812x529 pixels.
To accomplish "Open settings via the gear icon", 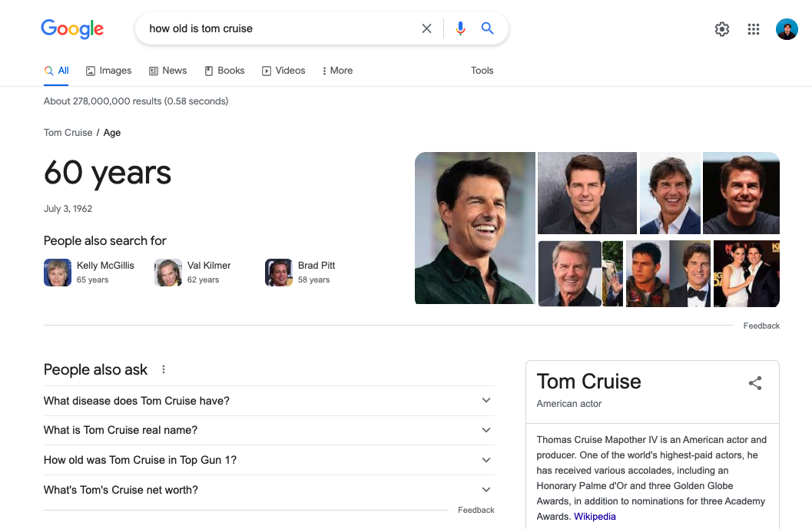I will pos(722,29).
